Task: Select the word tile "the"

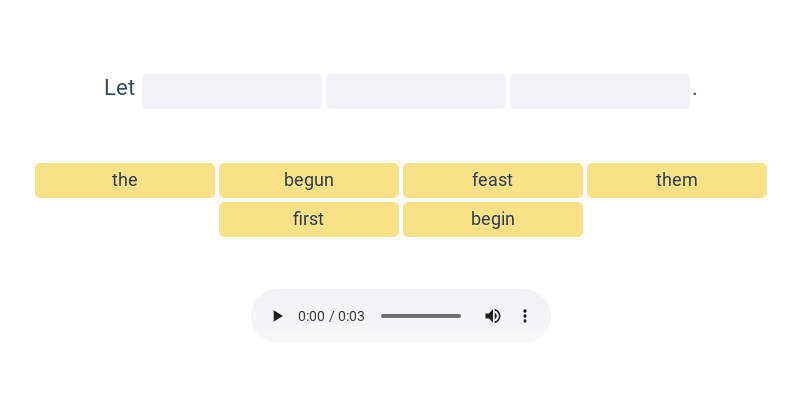Action: [125, 180]
